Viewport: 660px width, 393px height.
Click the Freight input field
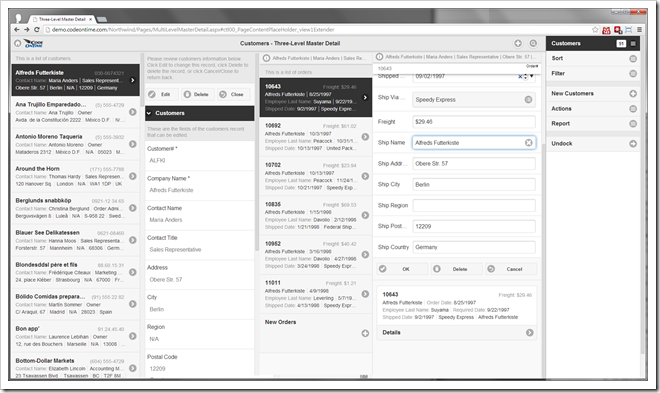474,122
